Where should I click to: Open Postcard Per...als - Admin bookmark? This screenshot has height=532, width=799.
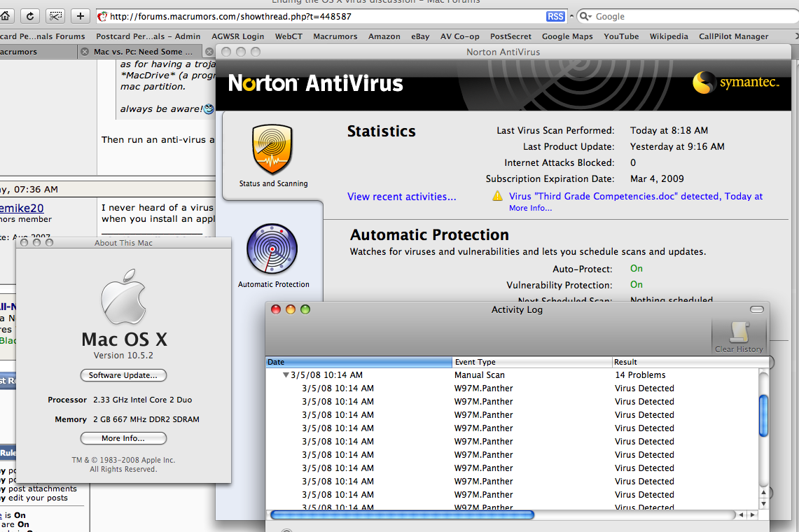[x=148, y=36]
